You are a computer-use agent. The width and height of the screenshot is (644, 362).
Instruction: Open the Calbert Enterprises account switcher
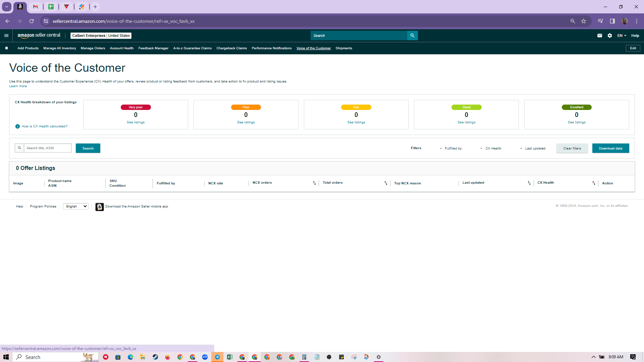coord(101,36)
